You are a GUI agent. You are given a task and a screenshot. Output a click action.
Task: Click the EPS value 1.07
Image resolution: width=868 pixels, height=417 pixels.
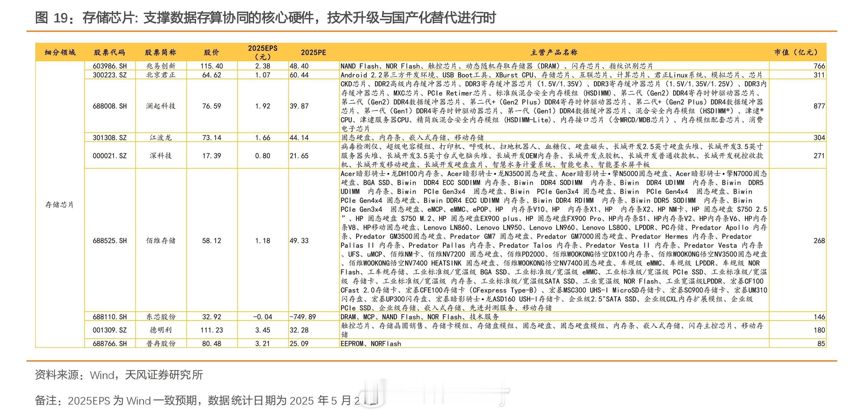coord(262,75)
